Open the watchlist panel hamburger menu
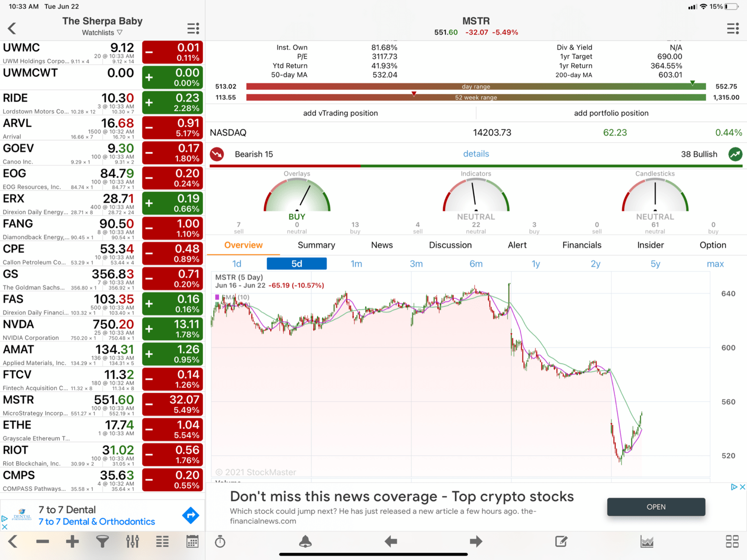This screenshot has height=560, width=747. tap(193, 28)
